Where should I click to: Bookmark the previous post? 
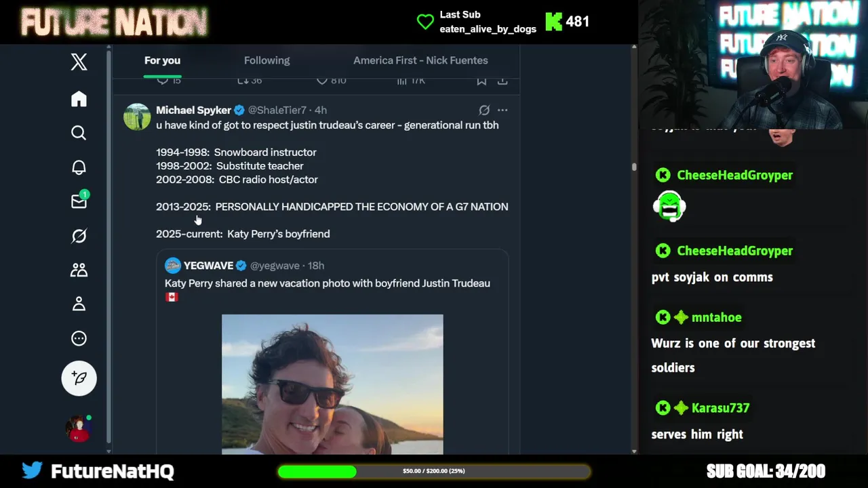(x=481, y=80)
